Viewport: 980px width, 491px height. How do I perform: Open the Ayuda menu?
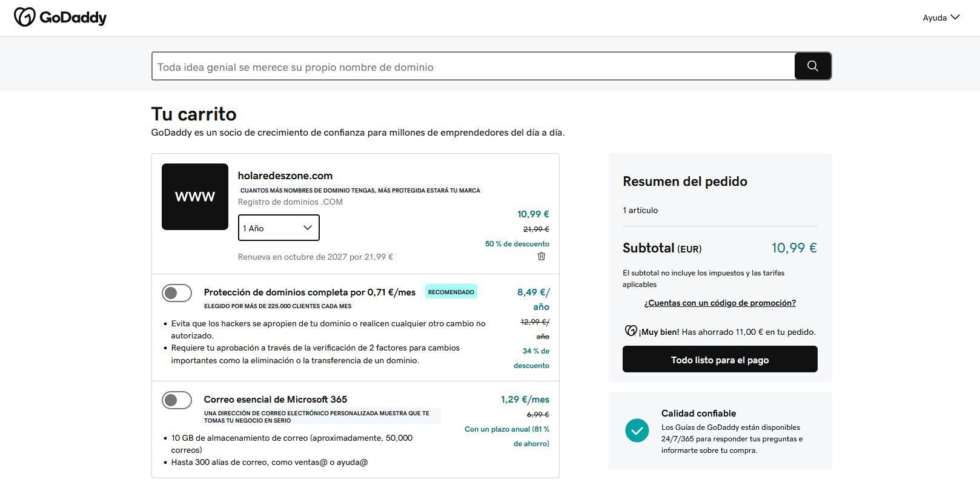(941, 18)
